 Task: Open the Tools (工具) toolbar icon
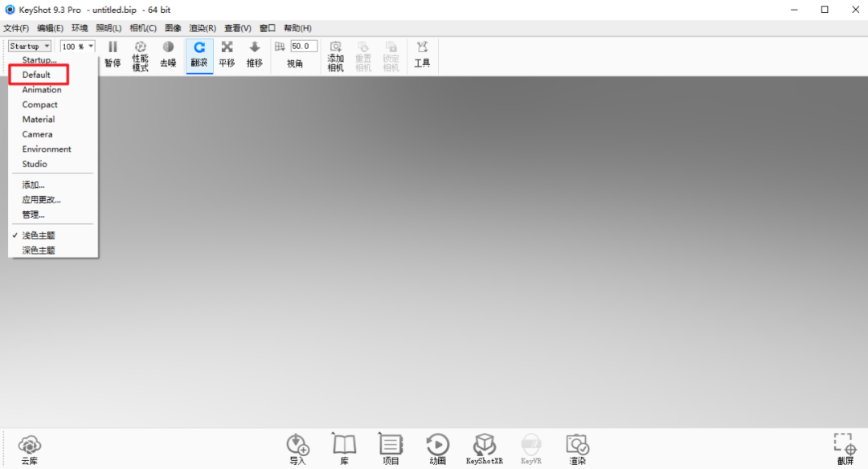pos(422,54)
